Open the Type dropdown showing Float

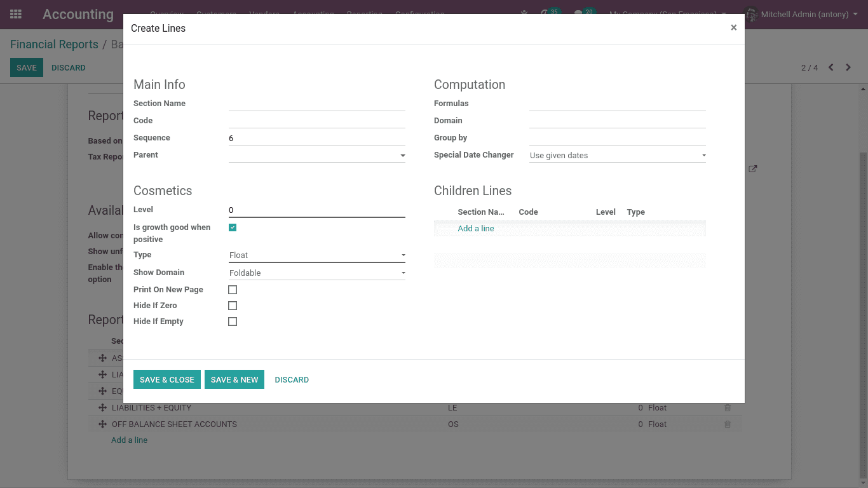(x=317, y=255)
